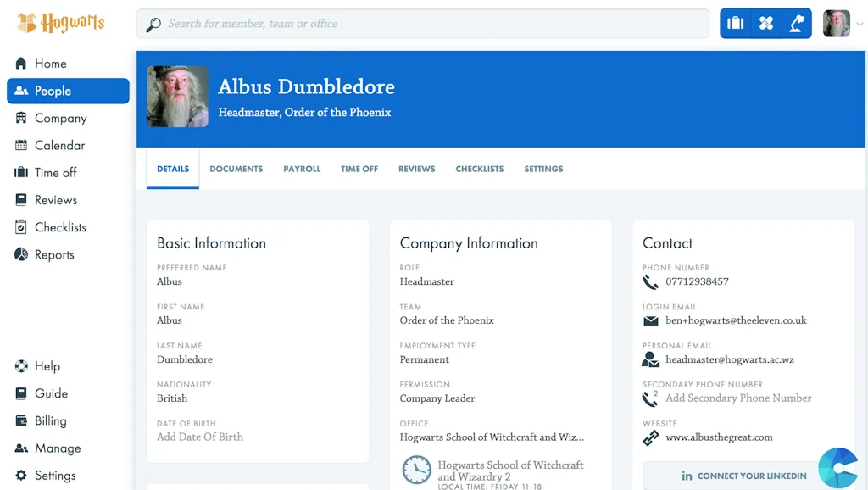Image resolution: width=868 pixels, height=490 pixels.
Task: Open the blue chat widget icon
Action: [837, 468]
